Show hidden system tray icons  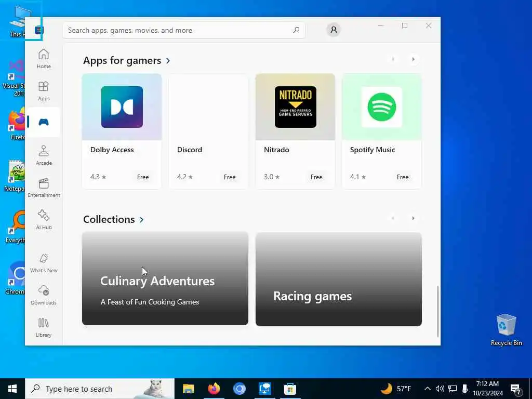[428, 389]
